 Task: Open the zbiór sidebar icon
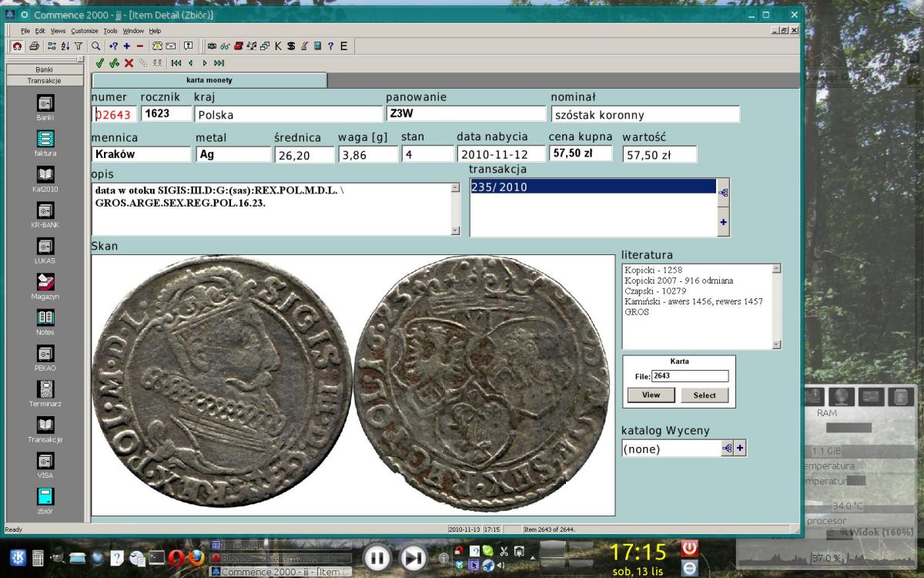click(45, 496)
